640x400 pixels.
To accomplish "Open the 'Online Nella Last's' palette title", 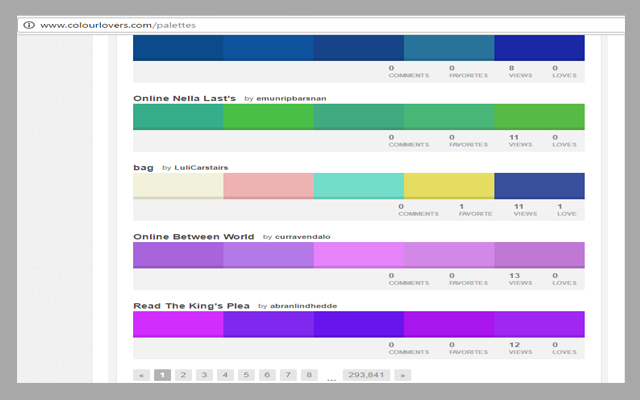I will 184,98.
